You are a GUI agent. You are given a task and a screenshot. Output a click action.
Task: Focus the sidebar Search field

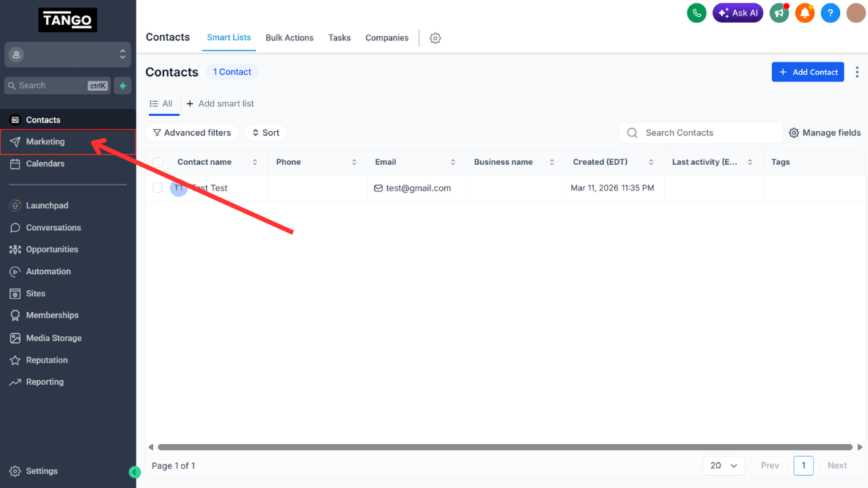click(x=58, y=86)
